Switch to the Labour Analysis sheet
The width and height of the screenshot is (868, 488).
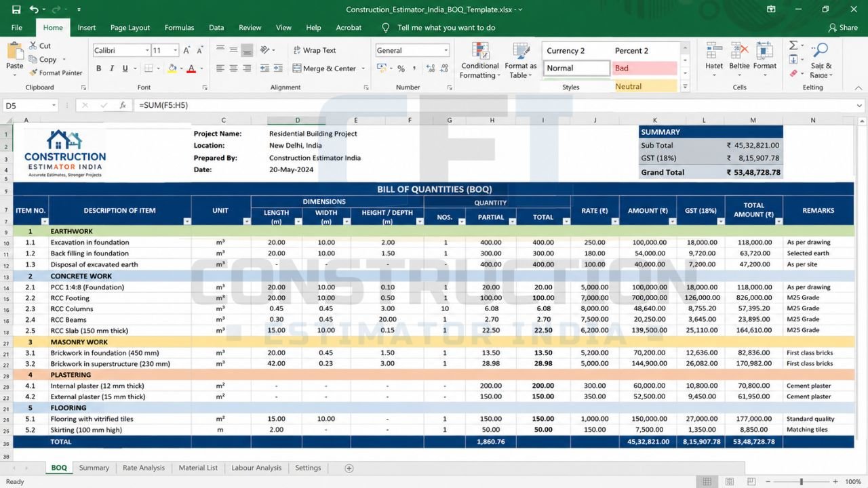256,468
